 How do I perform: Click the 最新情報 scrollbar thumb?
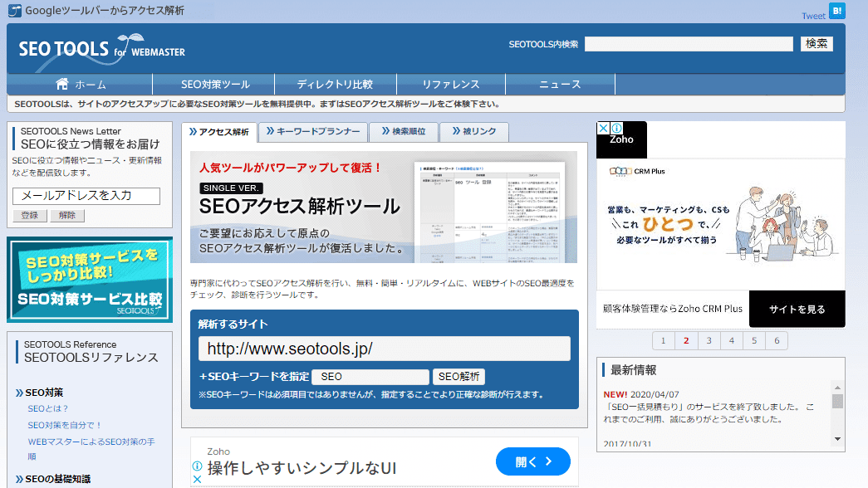[x=837, y=401]
